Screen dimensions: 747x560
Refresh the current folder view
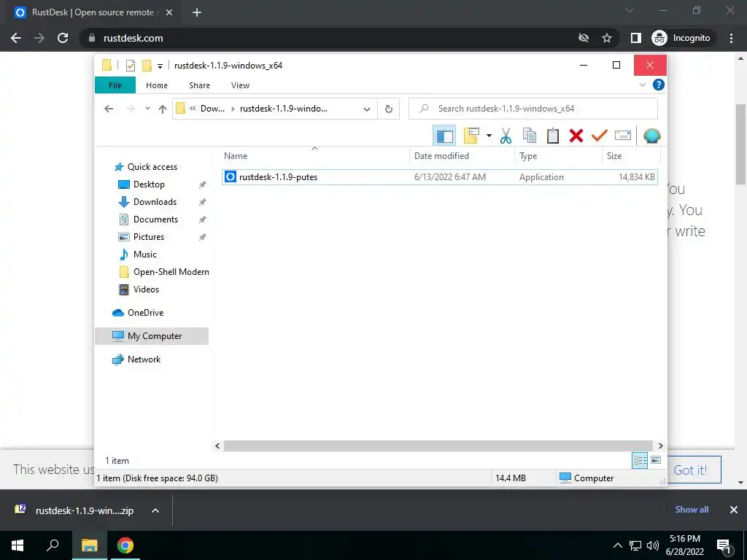389,109
